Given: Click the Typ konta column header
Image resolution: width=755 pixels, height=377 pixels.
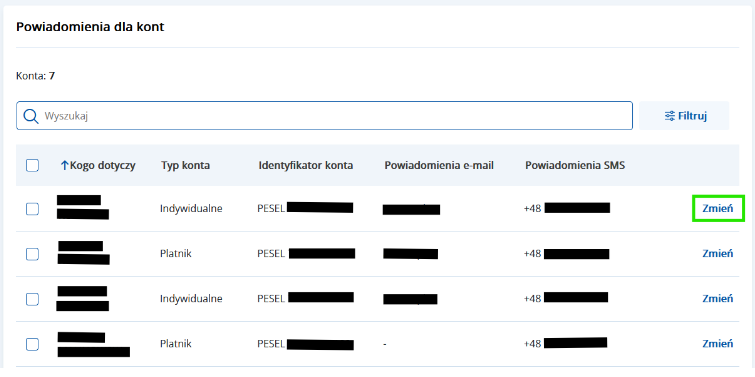Looking at the screenshot, I should (185, 166).
